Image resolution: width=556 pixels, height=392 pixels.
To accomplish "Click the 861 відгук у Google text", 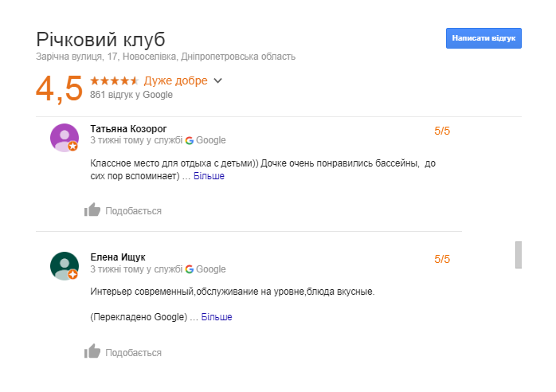I will [131, 95].
